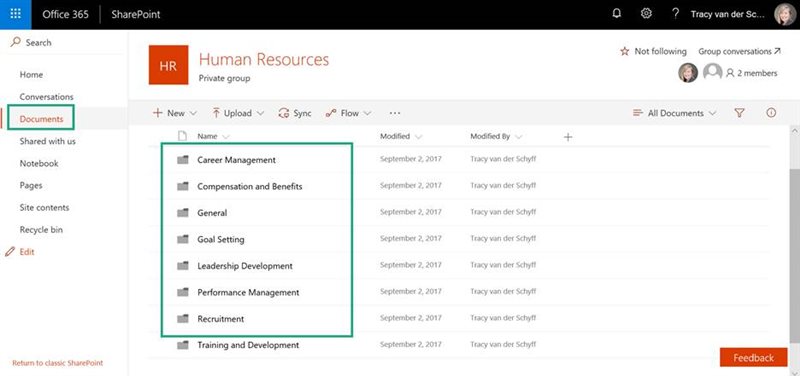
Task: Open the settings gear
Action: point(646,14)
